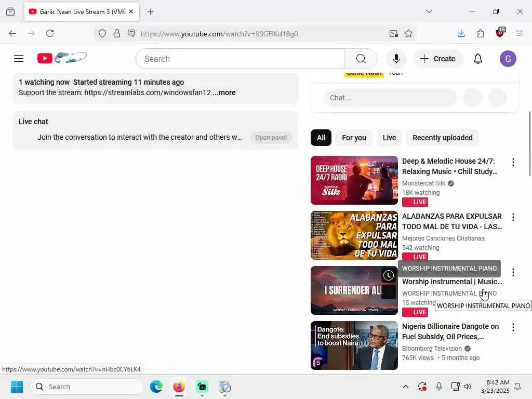Viewport: 532px width, 399px height.
Task: Open Deep House 24/7 Radio thumbnail
Action: pyautogui.click(x=354, y=180)
